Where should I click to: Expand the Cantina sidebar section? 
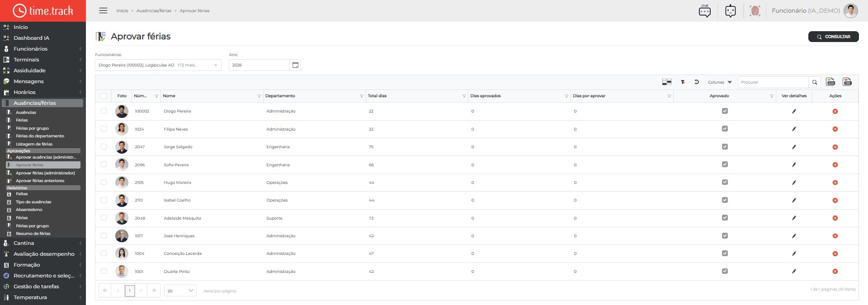click(43, 243)
